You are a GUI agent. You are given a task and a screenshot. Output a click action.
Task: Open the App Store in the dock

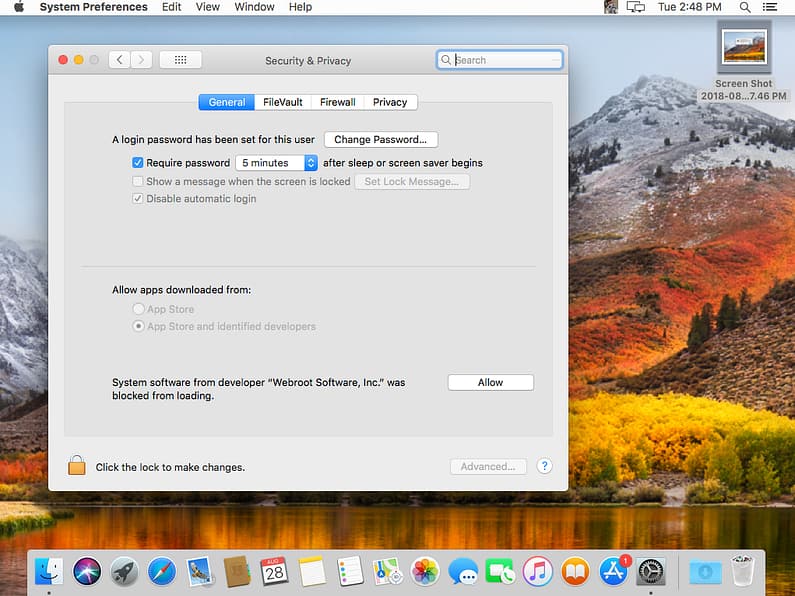(x=613, y=571)
